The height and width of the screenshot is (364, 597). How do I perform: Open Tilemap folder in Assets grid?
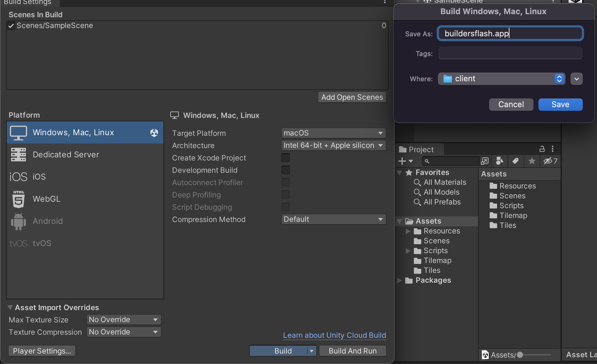pyautogui.click(x=508, y=216)
